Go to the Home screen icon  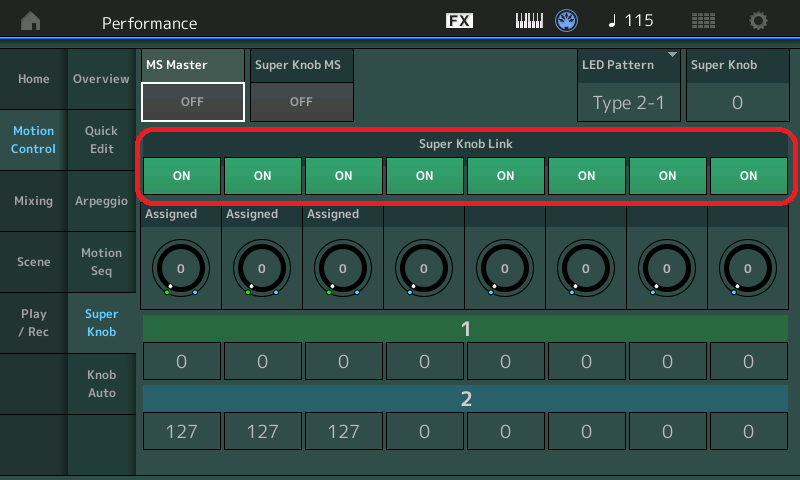pos(31,21)
